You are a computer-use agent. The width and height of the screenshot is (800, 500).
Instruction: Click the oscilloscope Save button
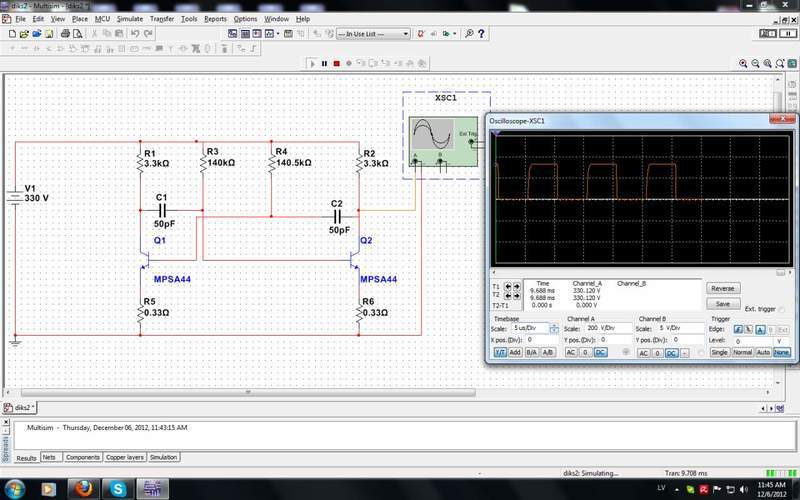coord(722,303)
